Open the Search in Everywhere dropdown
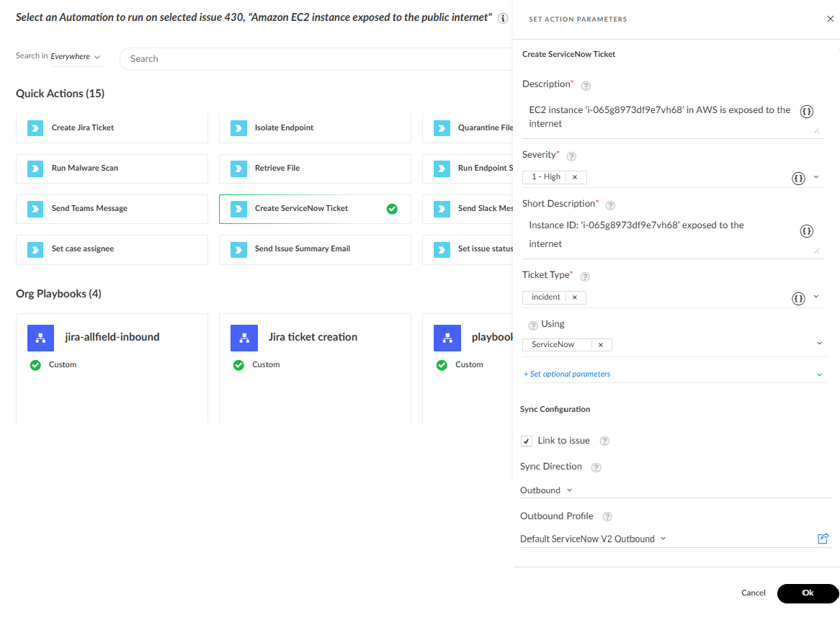This screenshot has width=840, height=620. [76, 57]
